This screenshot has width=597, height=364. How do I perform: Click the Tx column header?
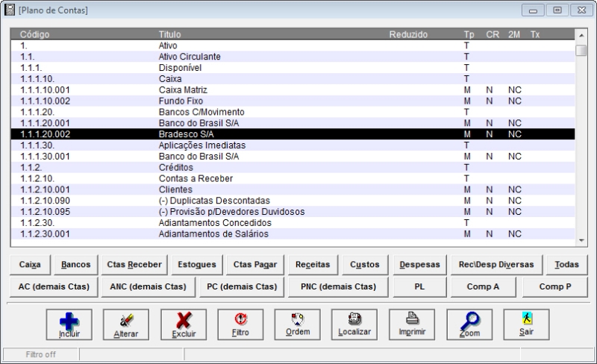point(535,34)
